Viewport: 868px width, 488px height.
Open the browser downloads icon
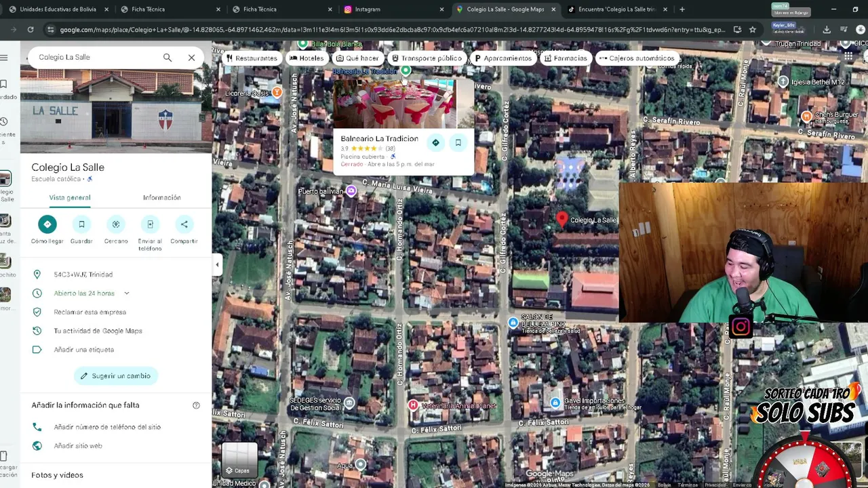pos(827,30)
